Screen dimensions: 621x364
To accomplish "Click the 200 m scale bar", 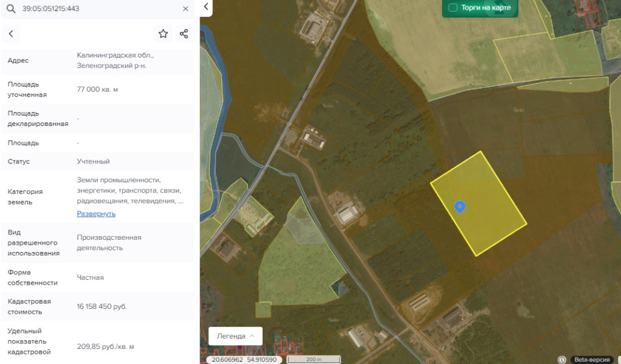I will (313, 360).
